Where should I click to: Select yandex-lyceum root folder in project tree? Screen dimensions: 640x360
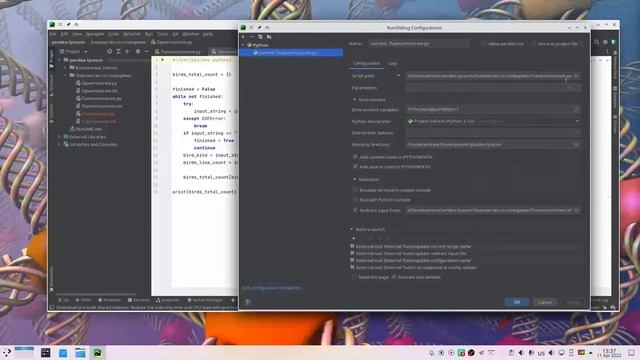point(86,60)
